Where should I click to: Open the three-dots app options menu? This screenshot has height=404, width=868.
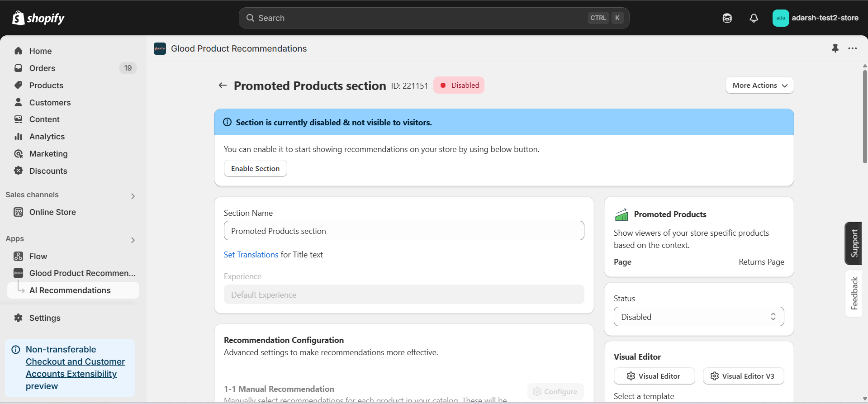tap(852, 48)
